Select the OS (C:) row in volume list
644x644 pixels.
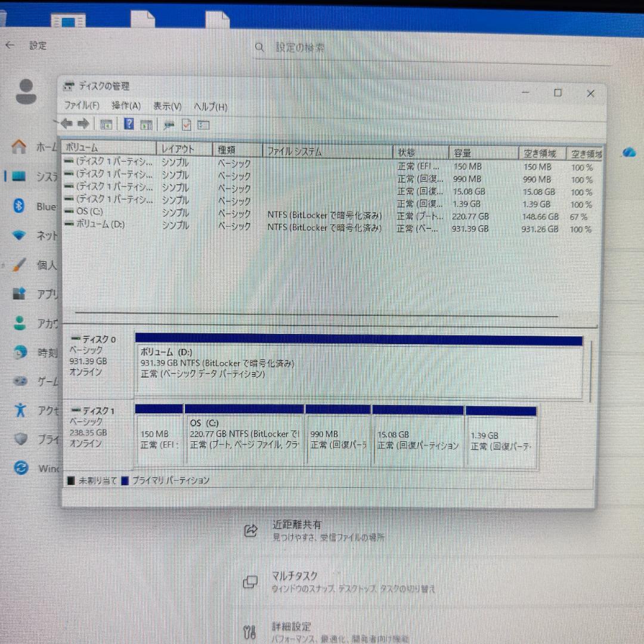[x=330, y=214]
